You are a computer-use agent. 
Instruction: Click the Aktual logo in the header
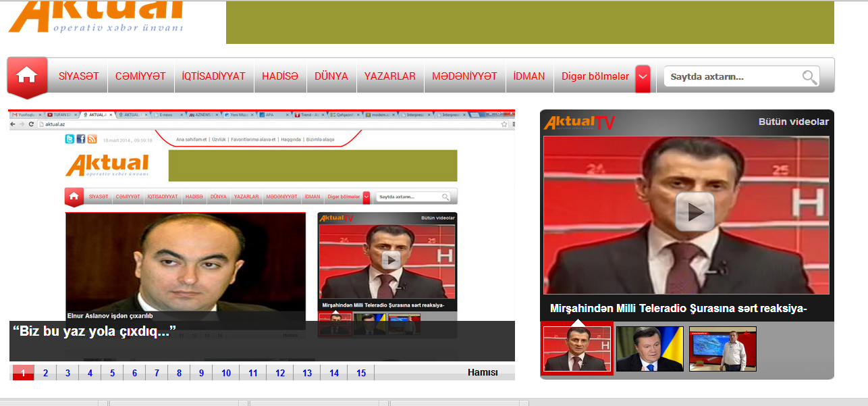(96, 16)
